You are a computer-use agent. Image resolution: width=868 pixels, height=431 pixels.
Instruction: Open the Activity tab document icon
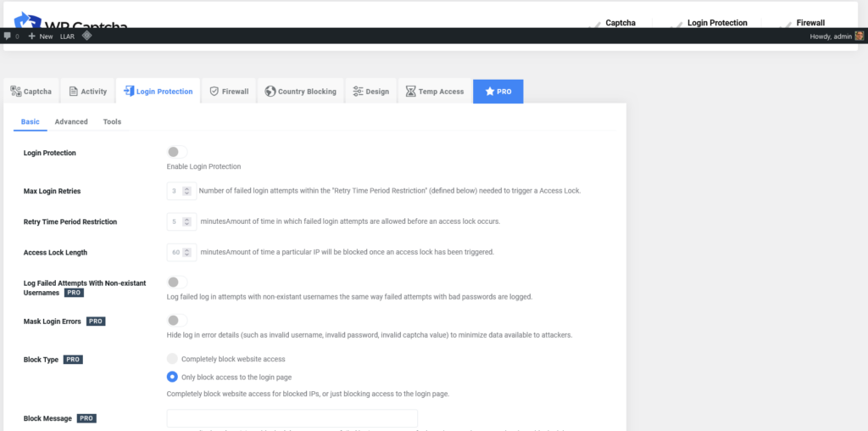(x=87, y=92)
